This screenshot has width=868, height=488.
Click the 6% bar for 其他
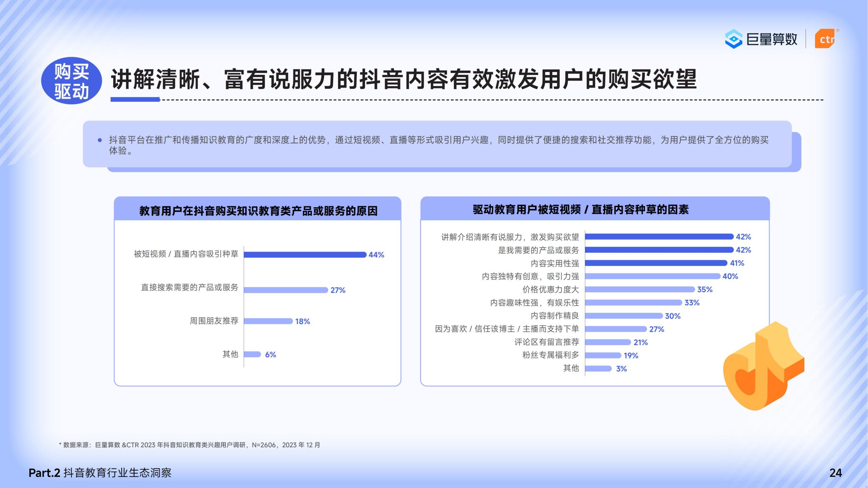click(252, 354)
